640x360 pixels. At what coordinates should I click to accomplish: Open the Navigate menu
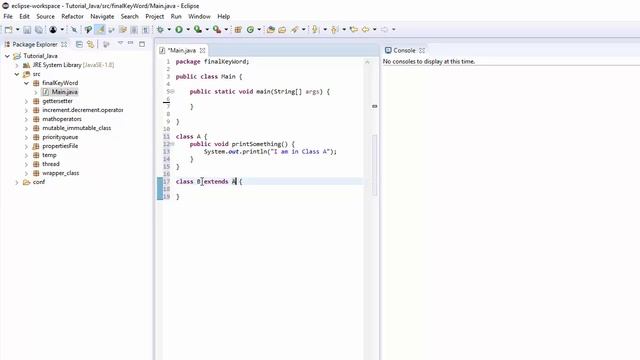(102, 16)
